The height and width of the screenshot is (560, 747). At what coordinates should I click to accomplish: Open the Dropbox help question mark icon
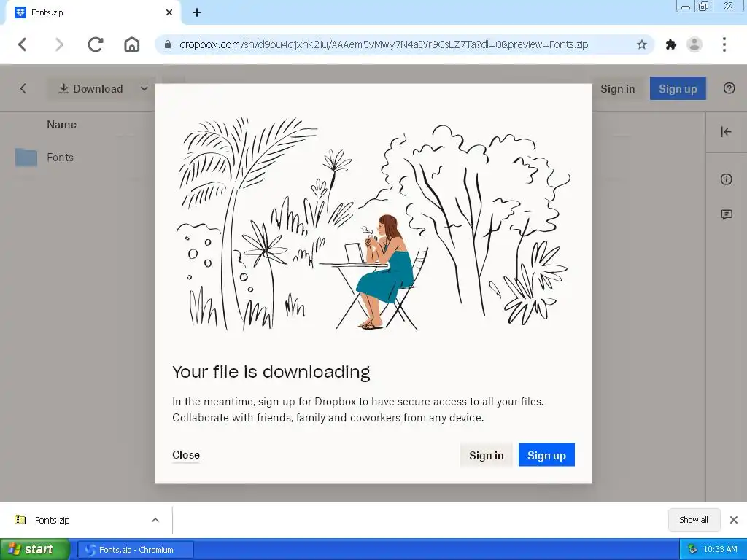tap(729, 88)
